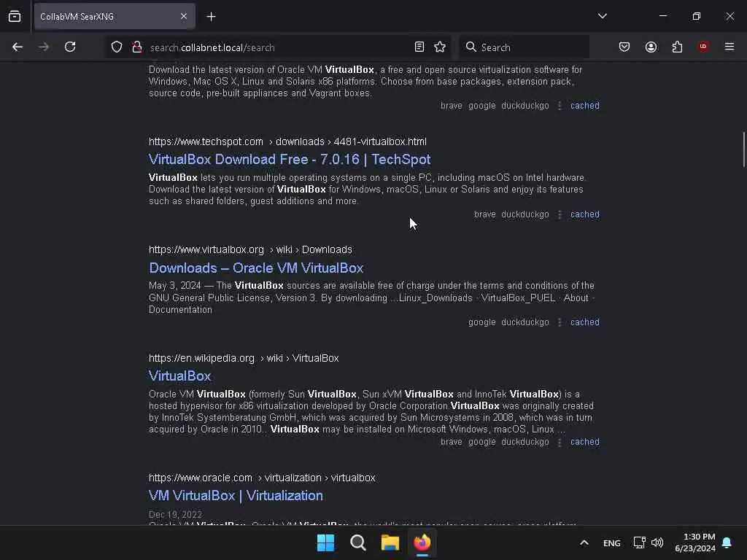
Task: Open cached link for TechSpot result
Action: click(x=585, y=214)
